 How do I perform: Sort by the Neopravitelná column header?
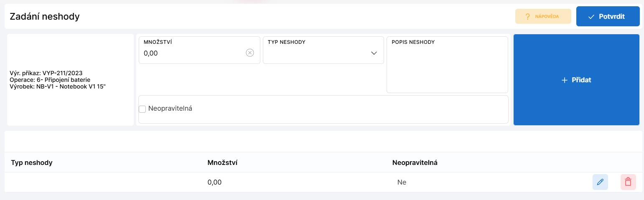[415, 162]
